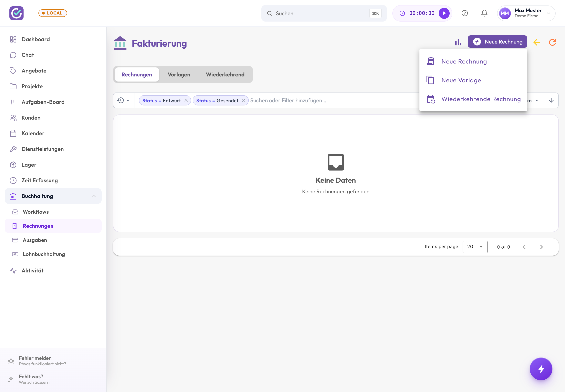Open the help question mark icon
The height and width of the screenshot is (392, 565).
465,13
